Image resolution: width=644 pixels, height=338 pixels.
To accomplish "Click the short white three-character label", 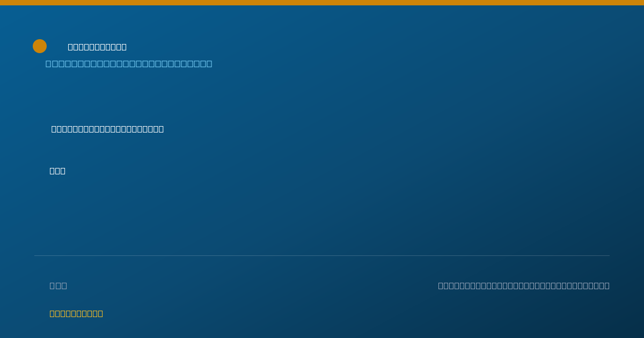I will tap(57, 171).
